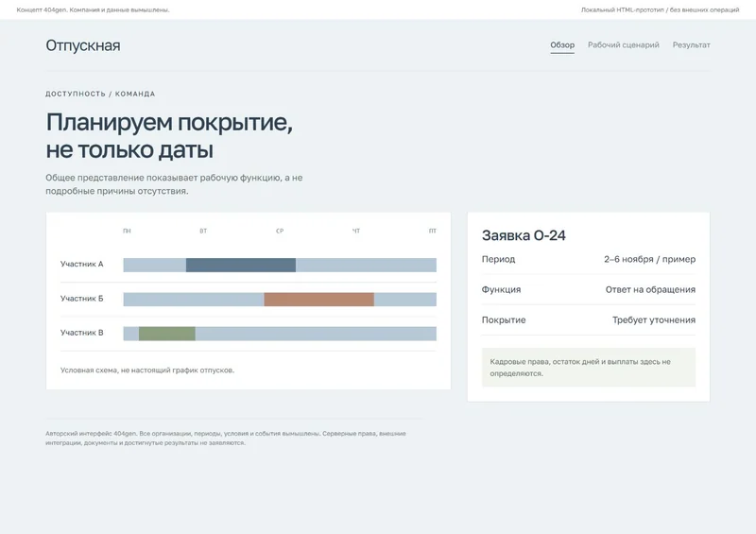This screenshot has height=534, width=756.
Task: Click the value Требует уточнения
Action: [x=654, y=319]
